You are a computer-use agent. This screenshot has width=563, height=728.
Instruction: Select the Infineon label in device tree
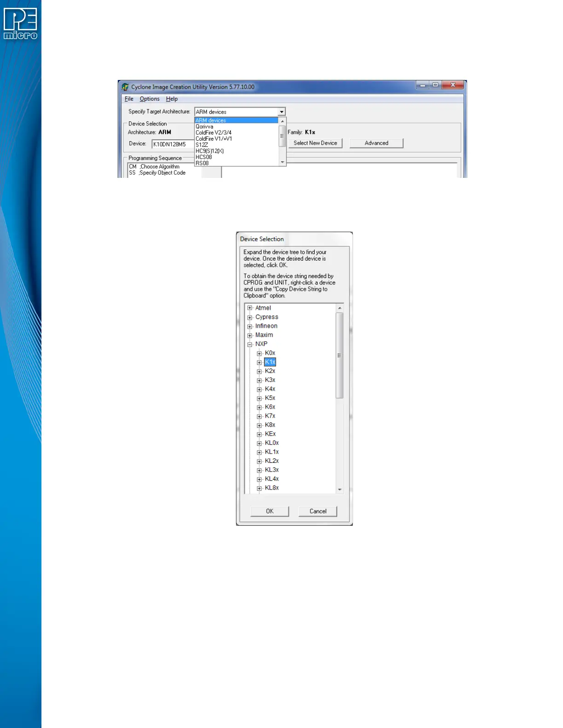point(266,326)
